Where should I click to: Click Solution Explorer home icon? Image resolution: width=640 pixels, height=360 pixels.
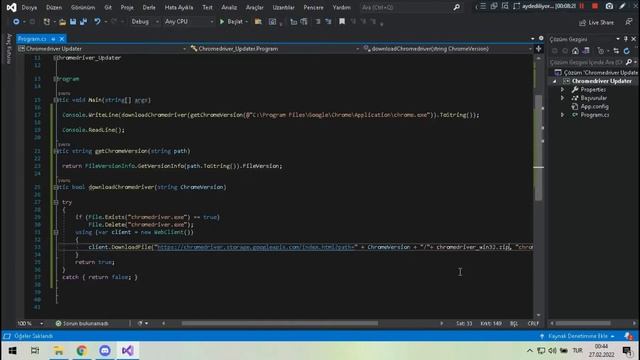[575, 51]
